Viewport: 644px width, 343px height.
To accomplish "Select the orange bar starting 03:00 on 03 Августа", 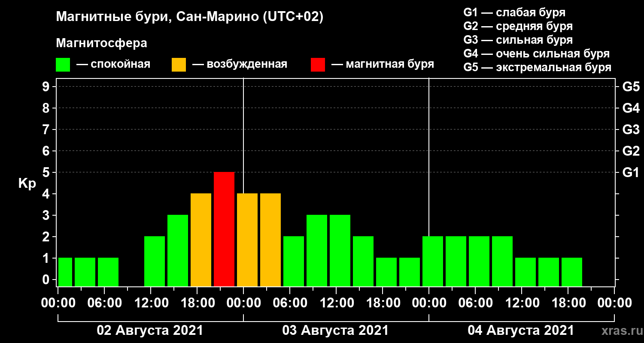I will click(270, 240).
